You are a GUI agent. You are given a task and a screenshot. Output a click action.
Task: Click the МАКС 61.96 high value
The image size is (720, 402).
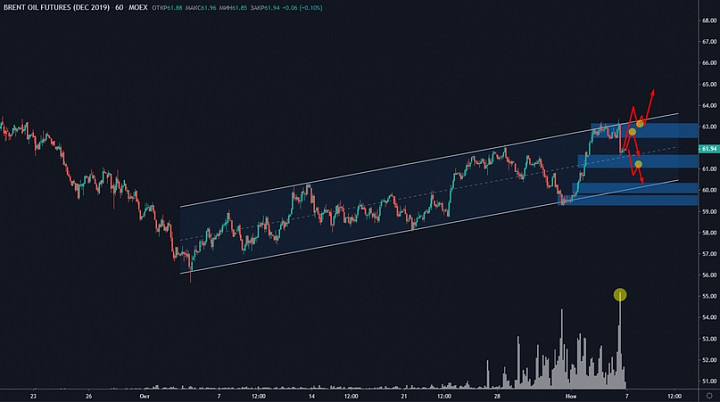[201, 8]
